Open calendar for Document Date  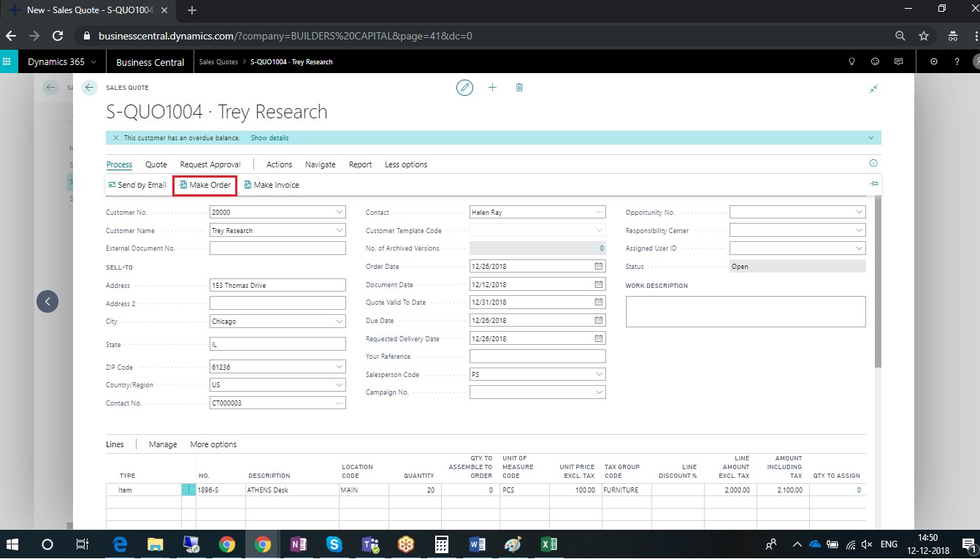tap(599, 284)
